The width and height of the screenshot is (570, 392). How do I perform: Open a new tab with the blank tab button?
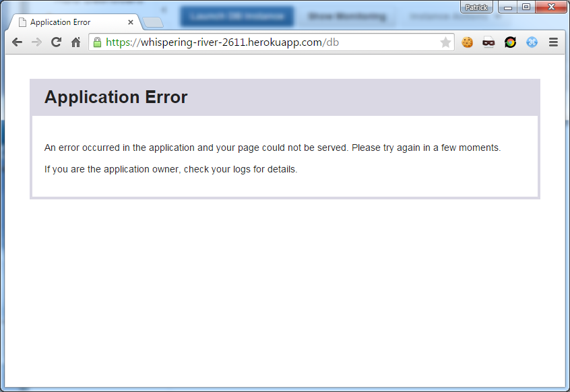(153, 22)
